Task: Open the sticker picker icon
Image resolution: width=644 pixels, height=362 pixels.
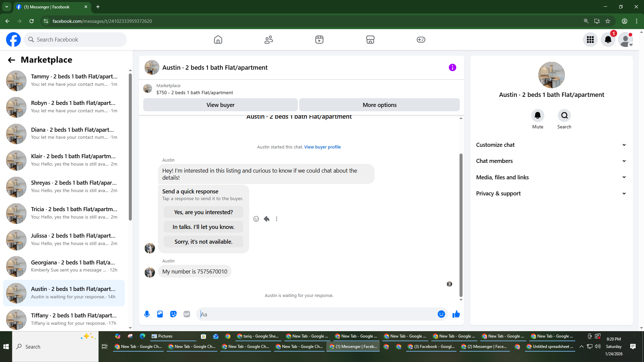Action: click(173, 314)
